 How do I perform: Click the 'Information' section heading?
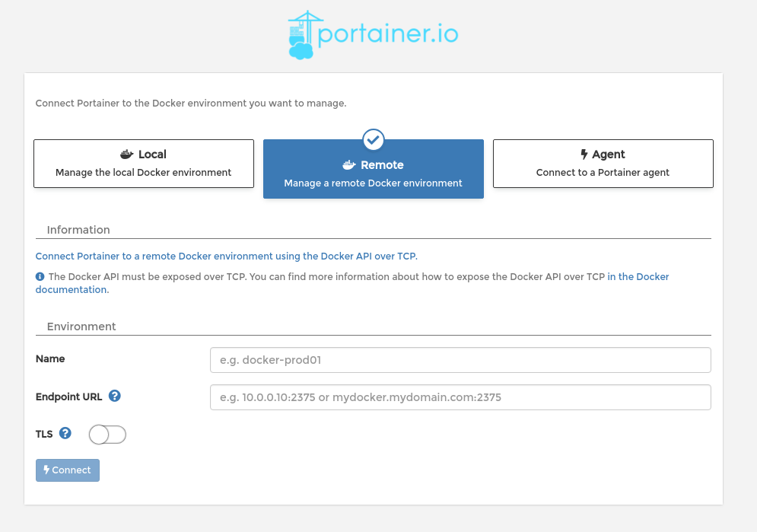coord(78,230)
